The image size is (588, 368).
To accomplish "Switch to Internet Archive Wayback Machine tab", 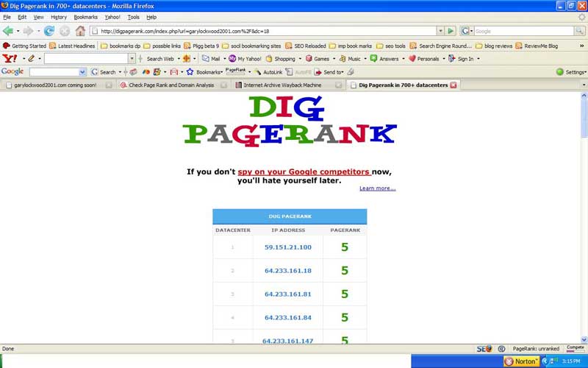I will [x=288, y=85].
